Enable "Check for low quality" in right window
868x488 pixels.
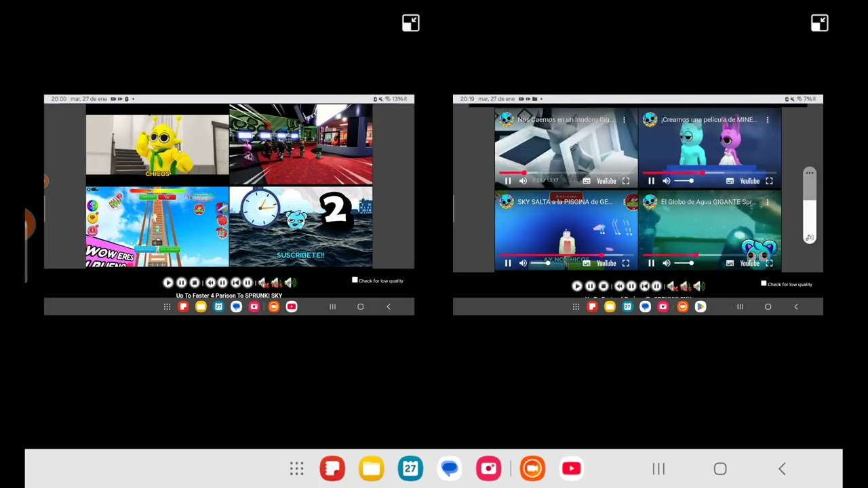click(764, 283)
